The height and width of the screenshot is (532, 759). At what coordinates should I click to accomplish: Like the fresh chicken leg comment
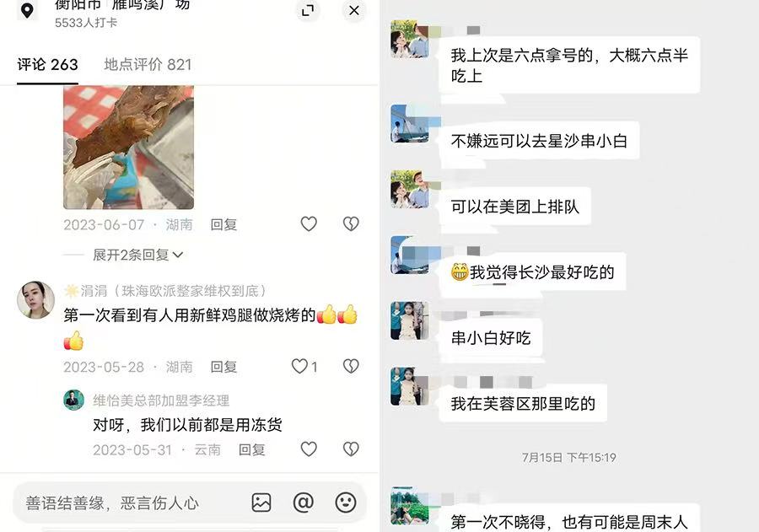pos(299,366)
